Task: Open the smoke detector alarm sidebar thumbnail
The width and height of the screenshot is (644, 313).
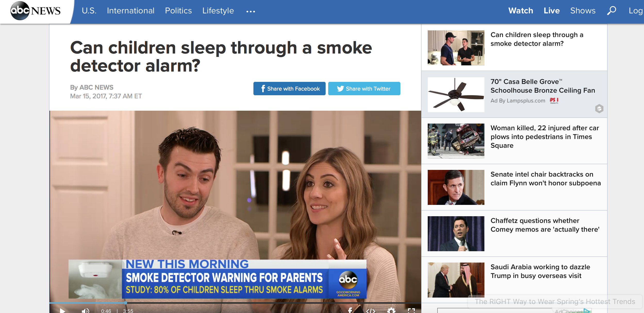Action: (x=456, y=48)
